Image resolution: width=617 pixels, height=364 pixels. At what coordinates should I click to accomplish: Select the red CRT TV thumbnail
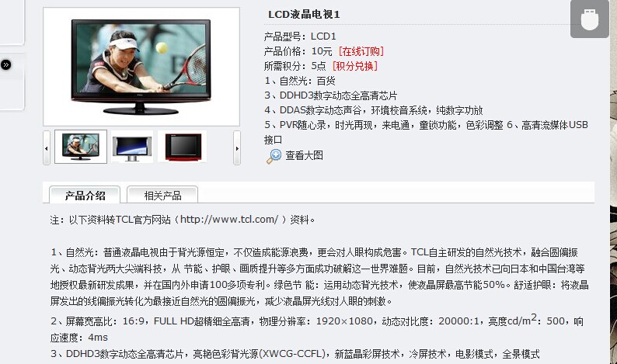tap(183, 147)
